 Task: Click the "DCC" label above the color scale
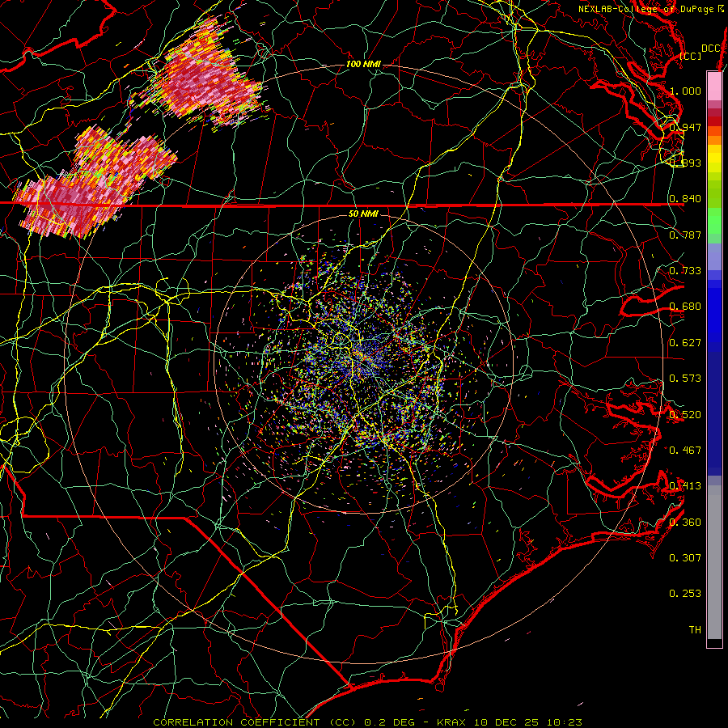[x=710, y=49]
